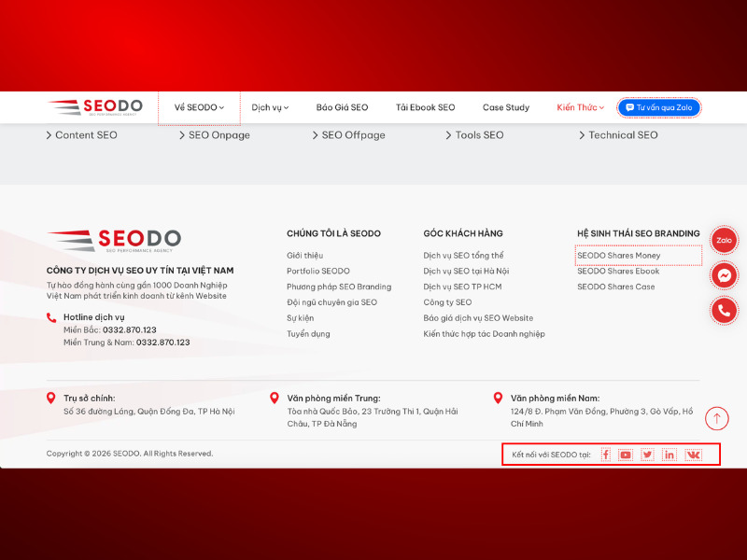Expand the Dịch vụ menu
Image resolution: width=747 pixels, height=560 pixels.
tap(270, 107)
